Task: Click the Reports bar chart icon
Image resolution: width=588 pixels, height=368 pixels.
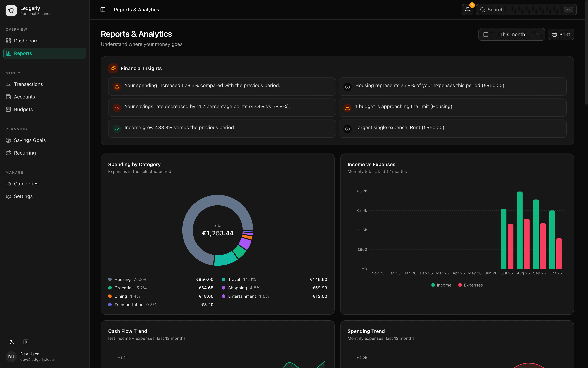Action: pyautogui.click(x=9, y=53)
